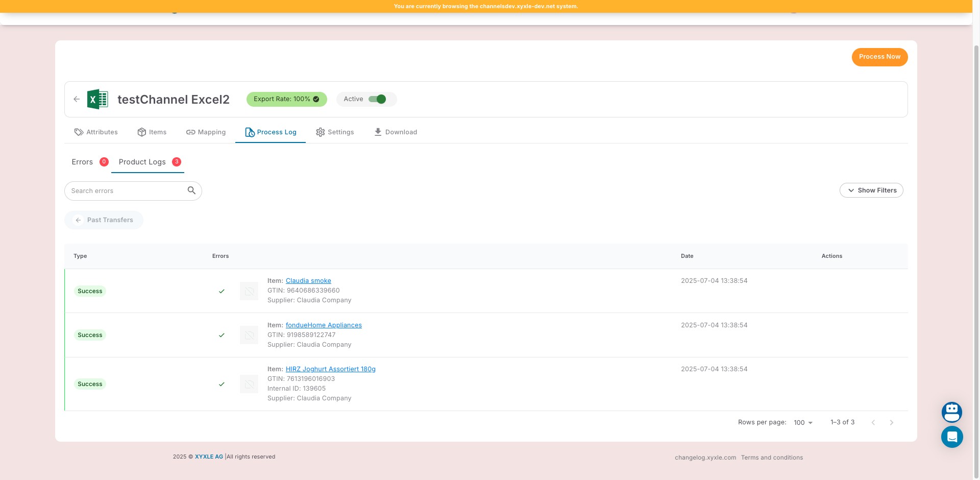Click into the Search errors field
Image resolution: width=980 pixels, height=480 pixels.
(127, 191)
